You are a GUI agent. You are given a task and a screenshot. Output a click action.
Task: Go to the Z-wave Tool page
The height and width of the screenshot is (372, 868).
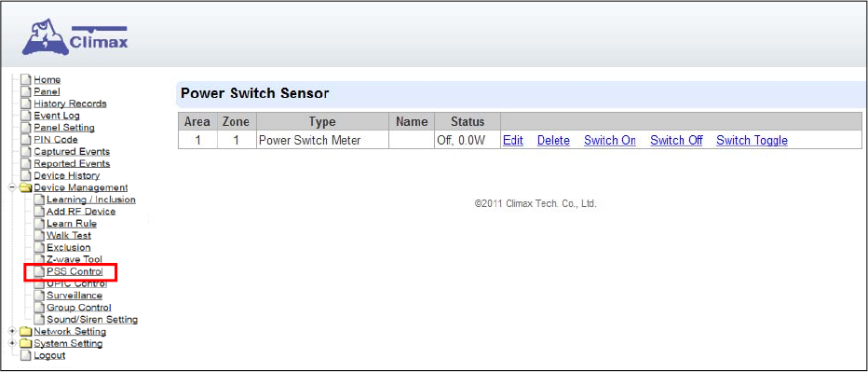coord(75,259)
